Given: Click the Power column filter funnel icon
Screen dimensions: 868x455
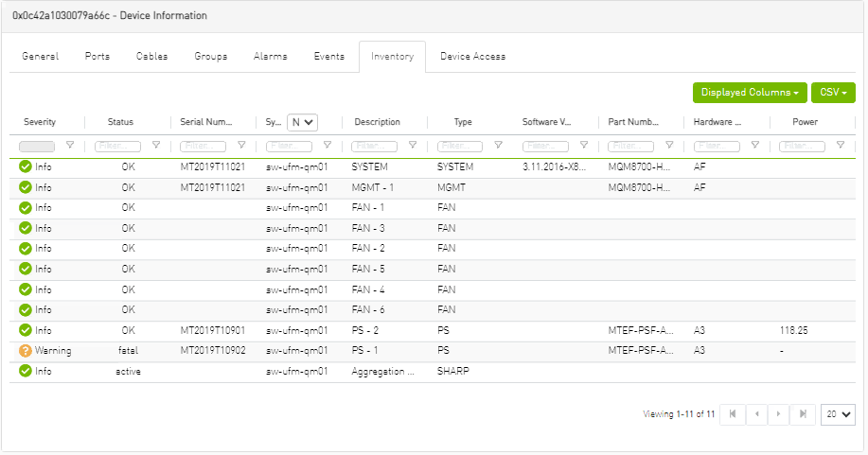Looking at the screenshot, I should 840,146.
